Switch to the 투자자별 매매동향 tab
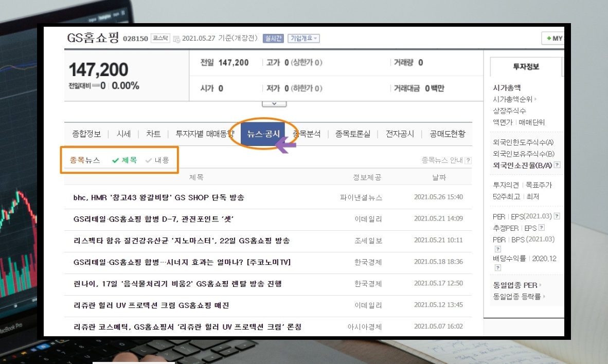Screen dimensions: 608x364 pyautogui.click(x=204, y=134)
